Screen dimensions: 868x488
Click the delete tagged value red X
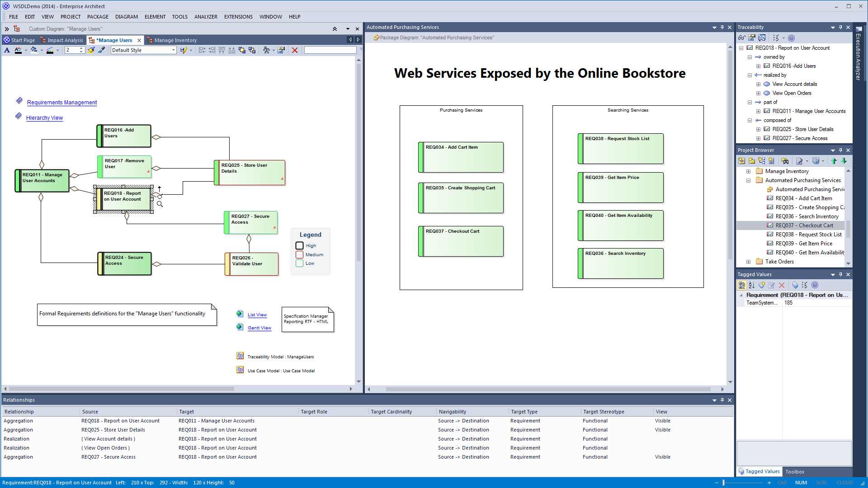(x=782, y=285)
